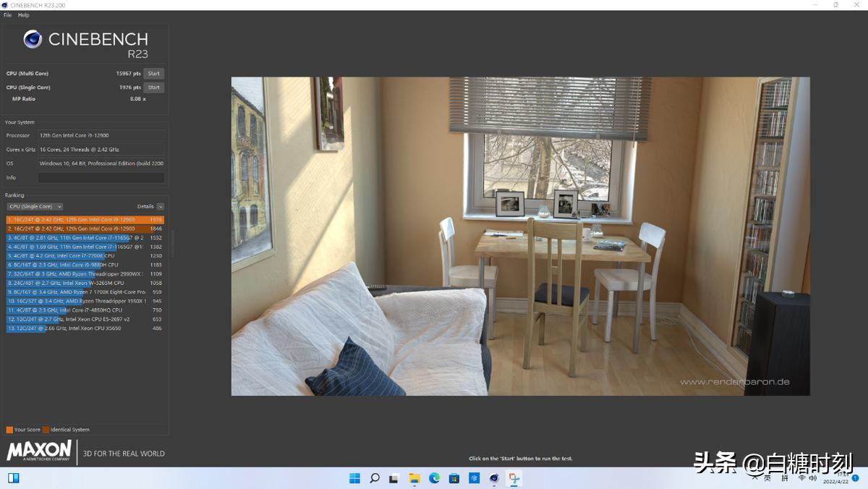The width and height of the screenshot is (868, 489).
Task: Open the Widgets icon at taskbar left
Action: pyautogui.click(x=13, y=478)
